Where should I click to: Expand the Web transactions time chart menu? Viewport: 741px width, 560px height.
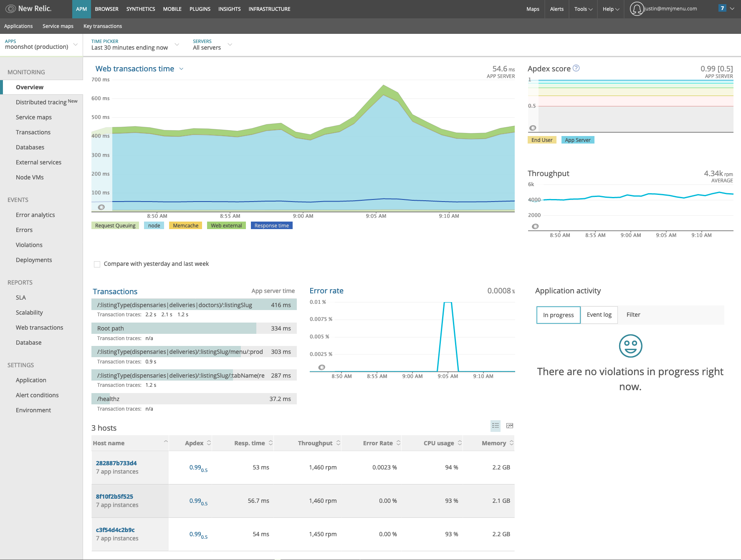(x=181, y=69)
